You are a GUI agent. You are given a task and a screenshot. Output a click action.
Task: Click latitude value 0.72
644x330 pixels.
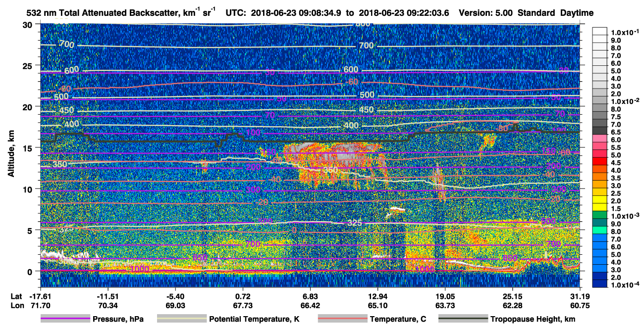pyautogui.click(x=243, y=296)
